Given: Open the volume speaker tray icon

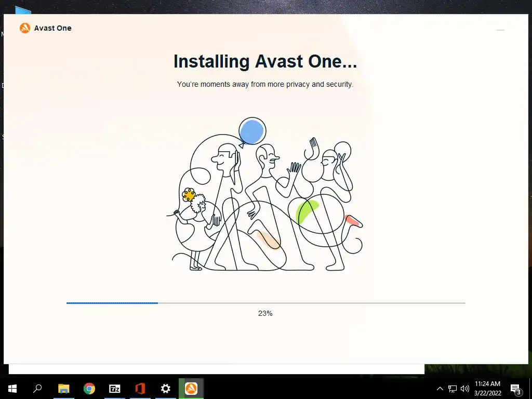Looking at the screenshot, I should coord(465,389).
